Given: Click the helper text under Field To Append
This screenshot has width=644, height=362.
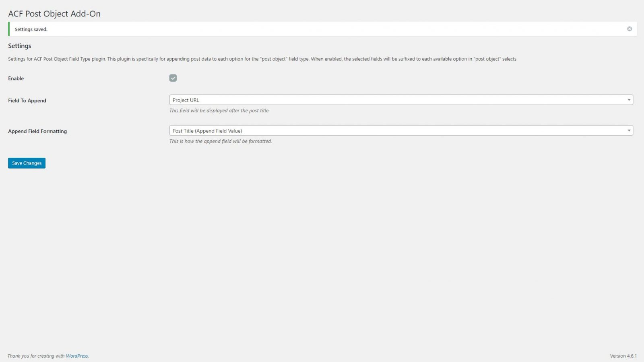Looking at the screenshot, I should coord(220,111).
